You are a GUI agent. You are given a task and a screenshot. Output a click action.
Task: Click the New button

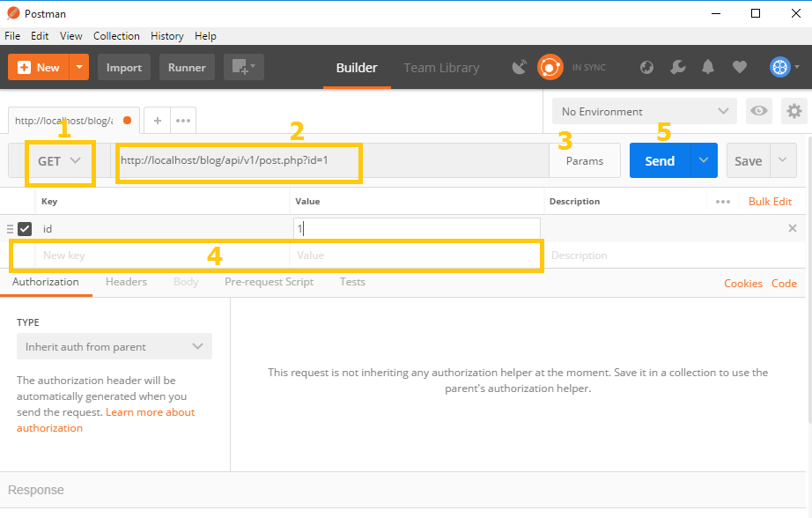(x=39, y=67)
